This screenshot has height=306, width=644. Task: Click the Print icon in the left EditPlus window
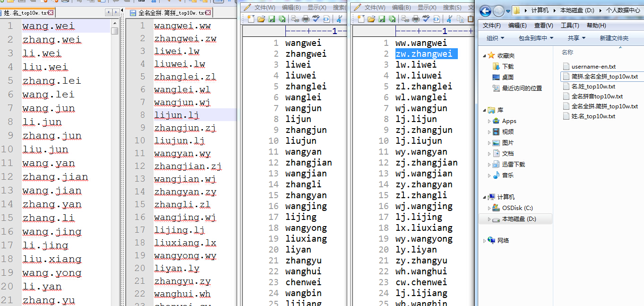(x=306, y=19)
